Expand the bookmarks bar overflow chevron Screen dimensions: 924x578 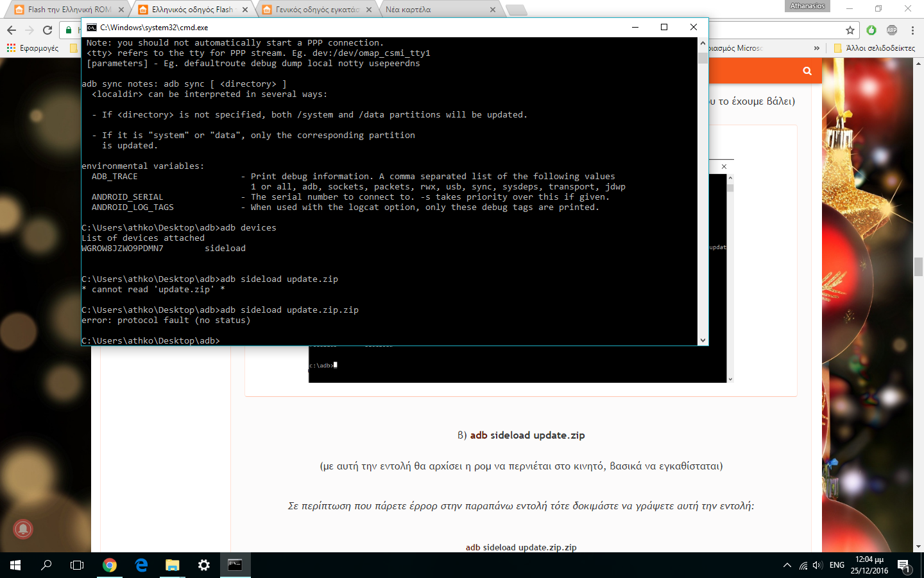point(816,48)
